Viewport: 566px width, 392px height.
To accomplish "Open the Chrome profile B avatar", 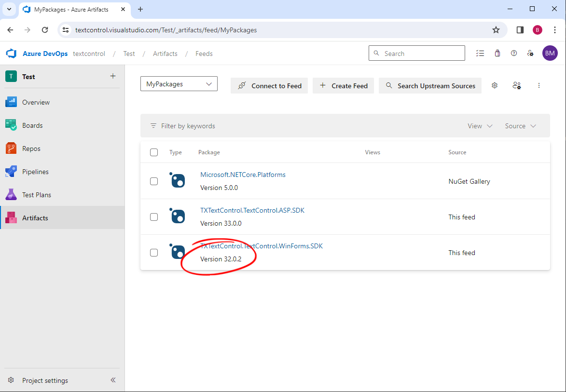I will (538, 30).
